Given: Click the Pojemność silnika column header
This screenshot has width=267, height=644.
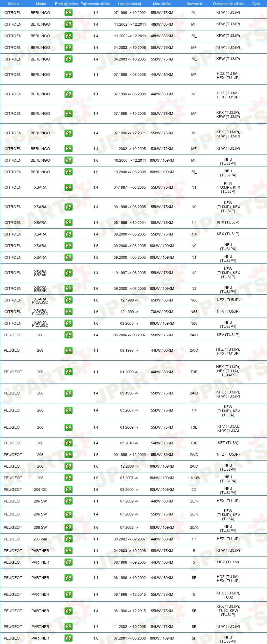Looking at the screenshot, I should coord(95,4).
